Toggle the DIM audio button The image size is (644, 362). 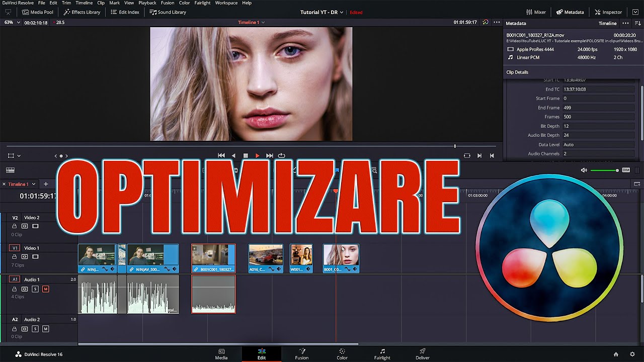(626, 170)
